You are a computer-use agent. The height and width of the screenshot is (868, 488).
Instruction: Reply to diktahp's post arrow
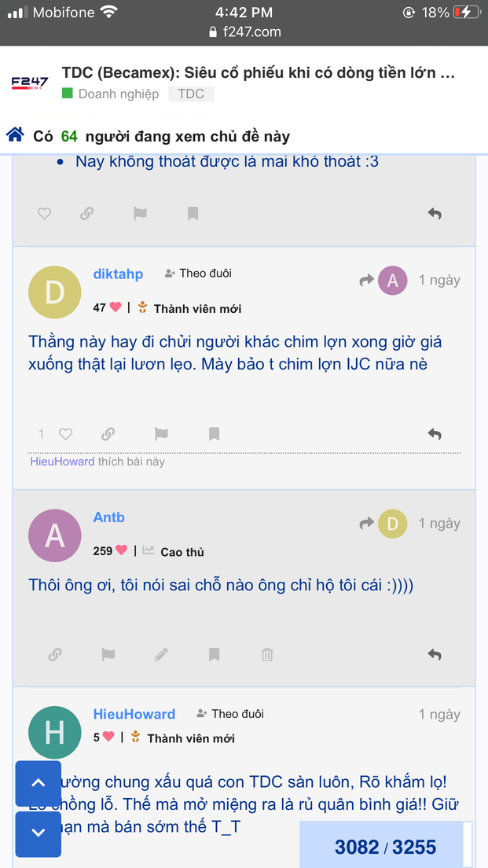(435, 434)
